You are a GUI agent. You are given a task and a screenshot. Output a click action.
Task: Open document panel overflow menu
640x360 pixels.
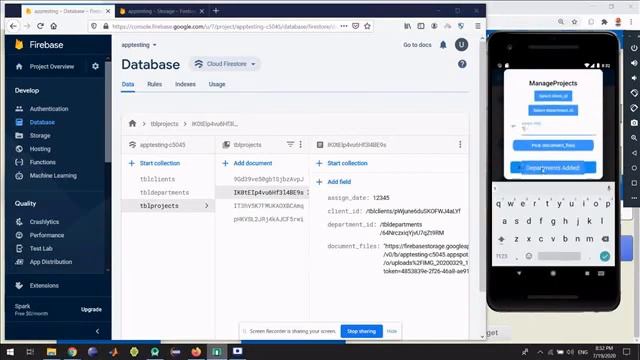point(460,144)
